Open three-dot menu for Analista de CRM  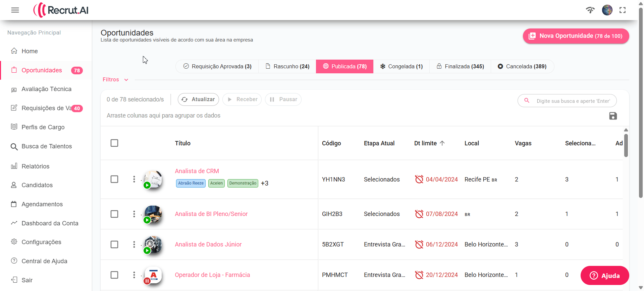coord(134,179)
